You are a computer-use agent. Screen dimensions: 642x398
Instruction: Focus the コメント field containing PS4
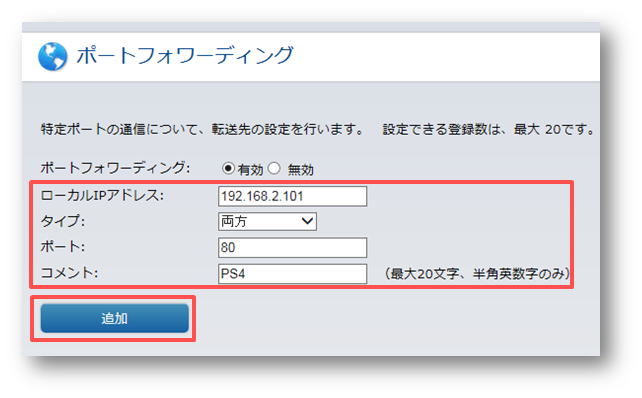(x=292, y=274)
